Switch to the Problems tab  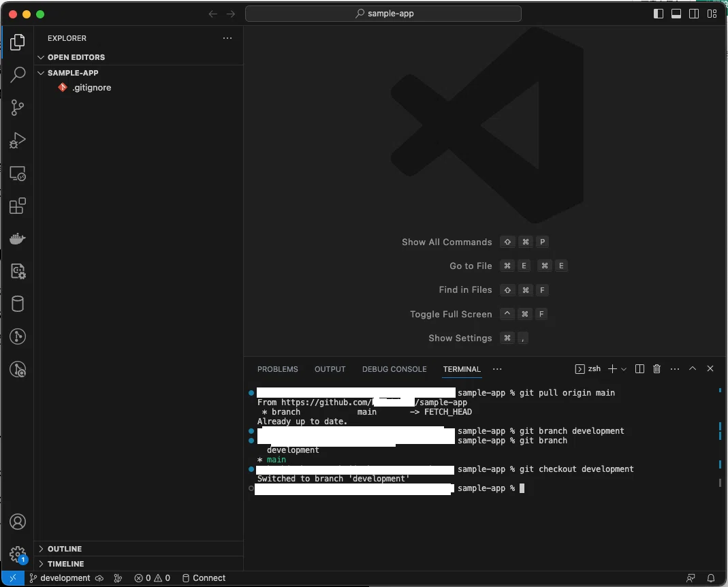pyautogui.click(x=278, y=369)
